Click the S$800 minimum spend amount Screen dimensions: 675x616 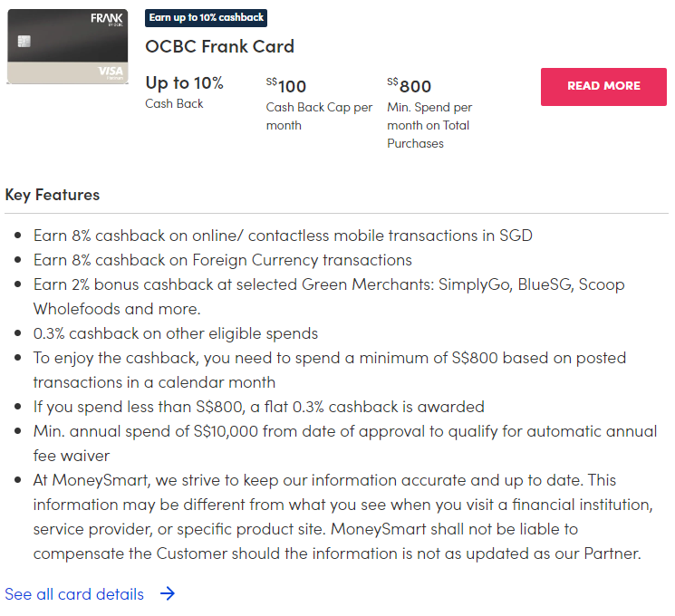410,86
